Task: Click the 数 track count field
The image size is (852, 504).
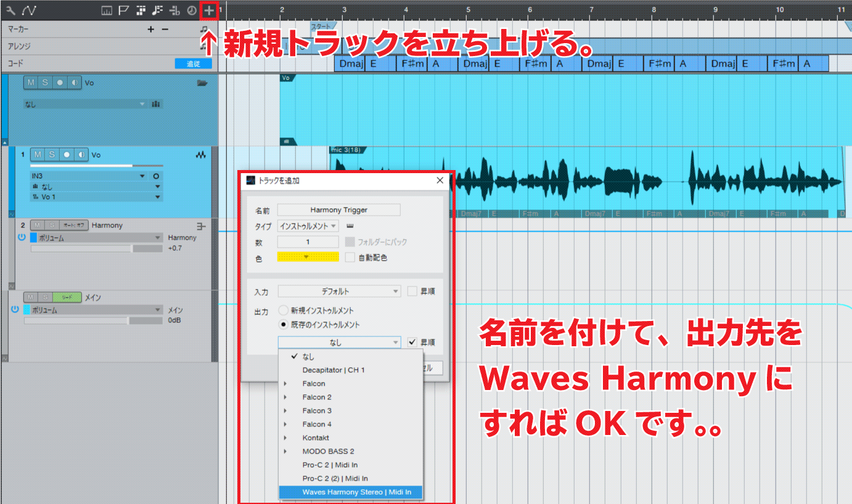Action: (308, 242)
